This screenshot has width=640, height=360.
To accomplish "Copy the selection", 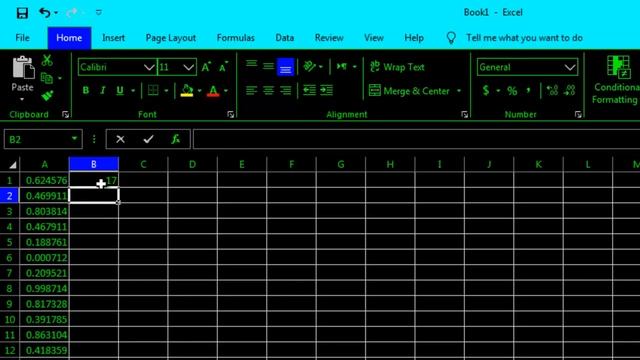I will (x=47, y=78).
